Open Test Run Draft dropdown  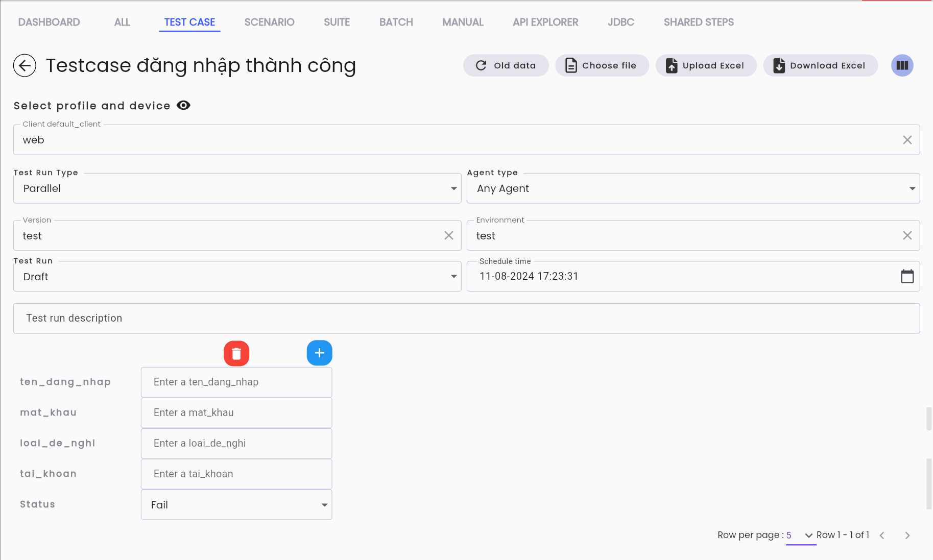[x=237, y=277]
